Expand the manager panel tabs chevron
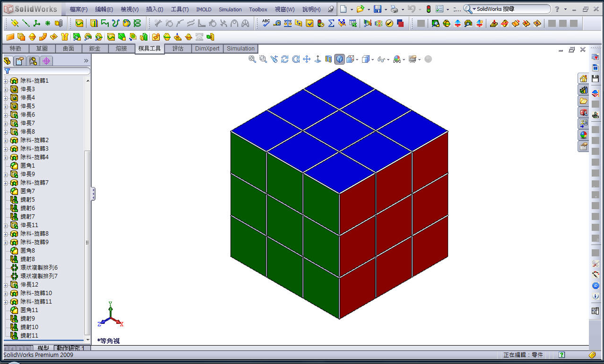This screenshot has height=364, width=604. (x=86, y=60)
